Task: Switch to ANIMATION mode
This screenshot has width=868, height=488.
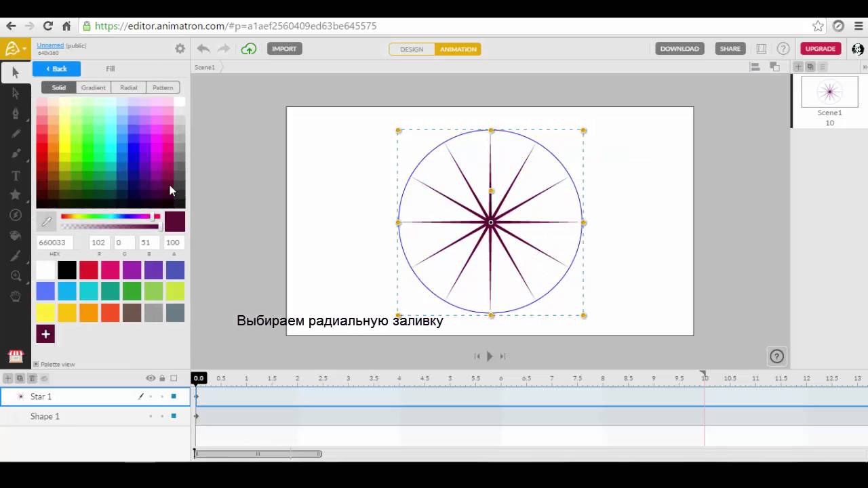Action: 458,49
